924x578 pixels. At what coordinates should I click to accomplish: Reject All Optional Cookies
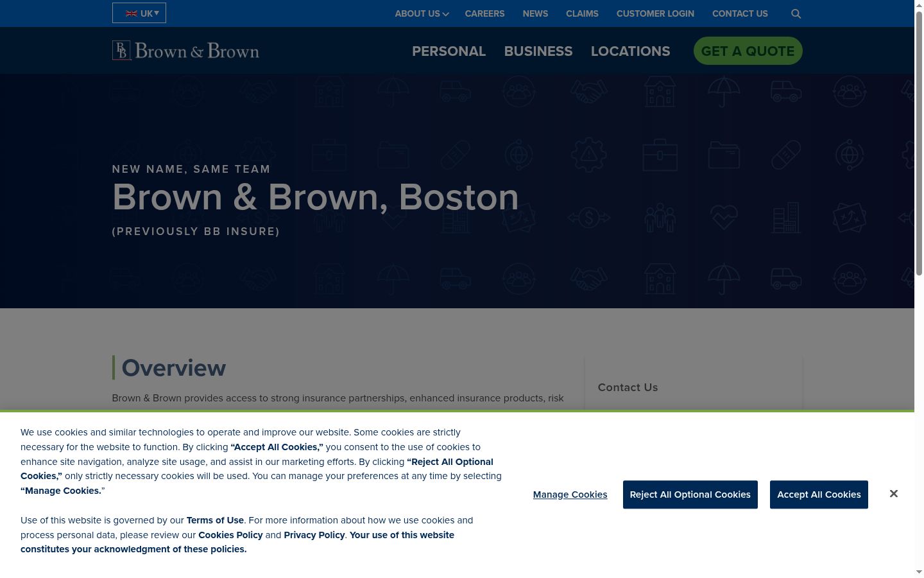(690, 495)
